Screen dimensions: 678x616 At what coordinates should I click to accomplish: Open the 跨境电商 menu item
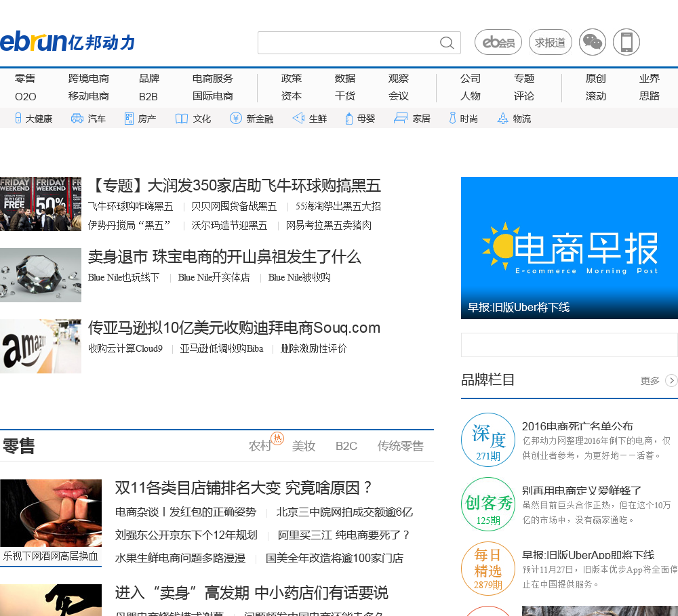pyautogui.click(x=89, y=78)
